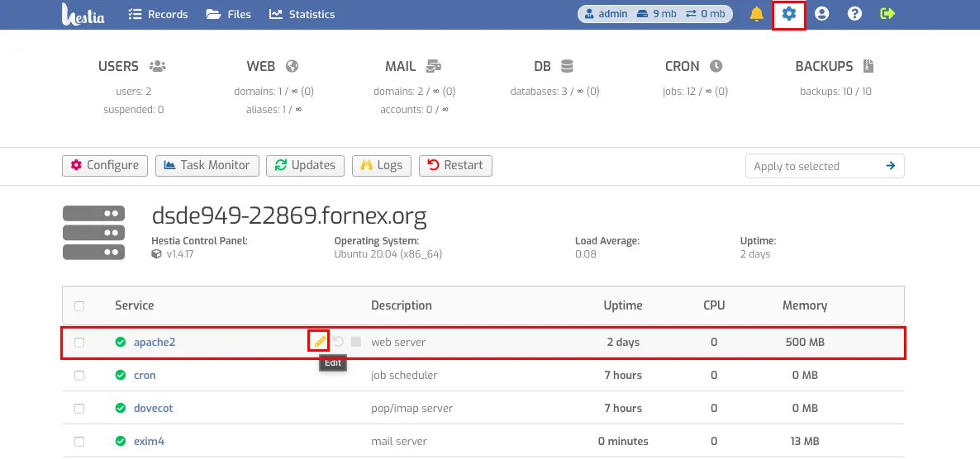Click the stop icon for apache2

coord(355,342)
